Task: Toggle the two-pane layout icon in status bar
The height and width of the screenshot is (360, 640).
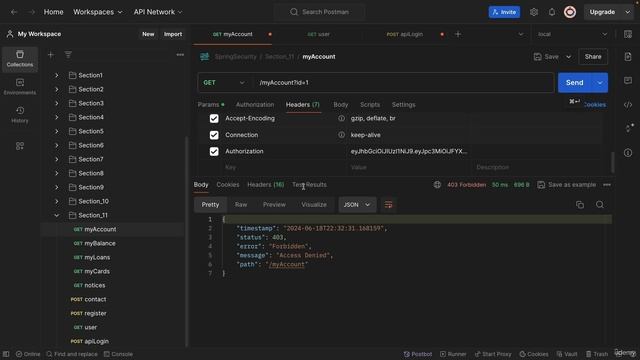Action: pos(6,354)
